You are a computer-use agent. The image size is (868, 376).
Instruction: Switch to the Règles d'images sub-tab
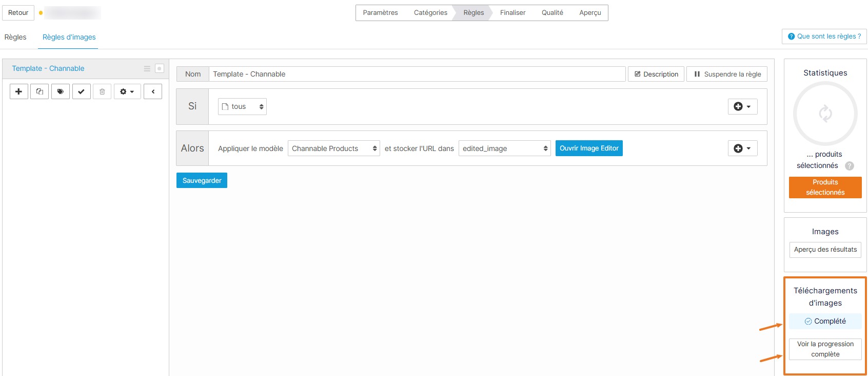pos(69,37)
